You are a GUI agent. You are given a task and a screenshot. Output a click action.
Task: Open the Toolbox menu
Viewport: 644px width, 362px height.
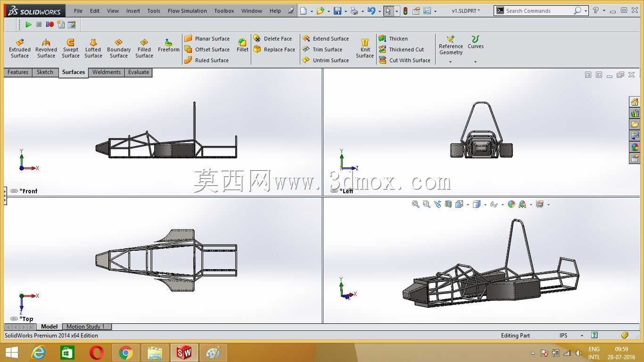[x=224, y=11]
